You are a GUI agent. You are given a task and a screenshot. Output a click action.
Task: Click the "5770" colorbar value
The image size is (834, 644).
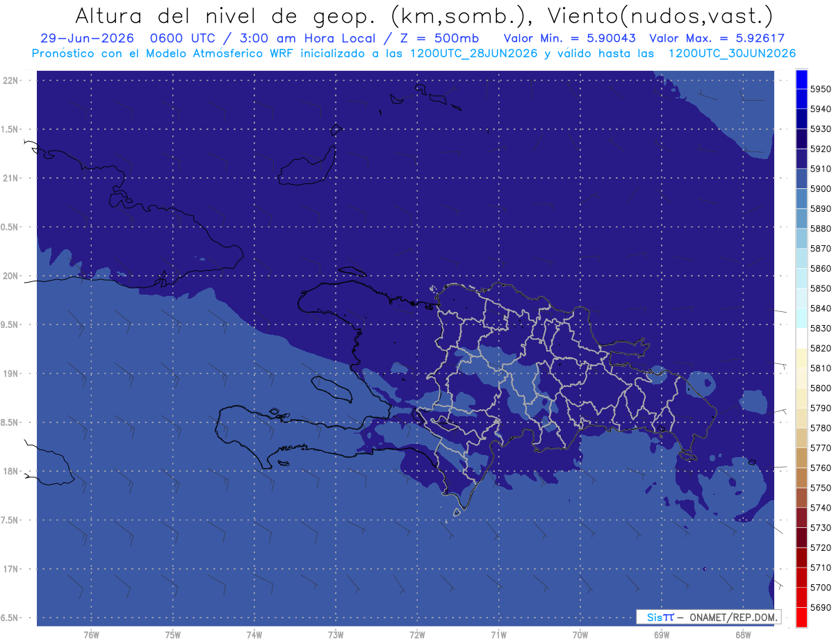tap(820, 448)
